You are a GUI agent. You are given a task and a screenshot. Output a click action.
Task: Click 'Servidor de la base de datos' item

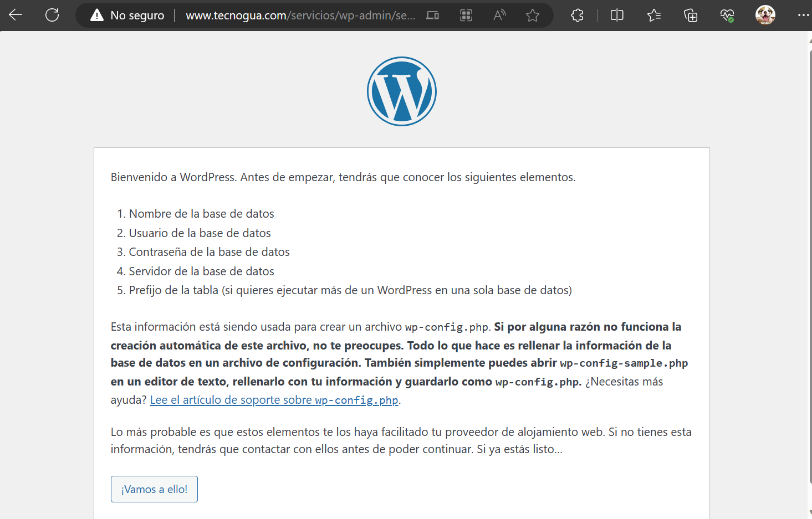(202, 271)
